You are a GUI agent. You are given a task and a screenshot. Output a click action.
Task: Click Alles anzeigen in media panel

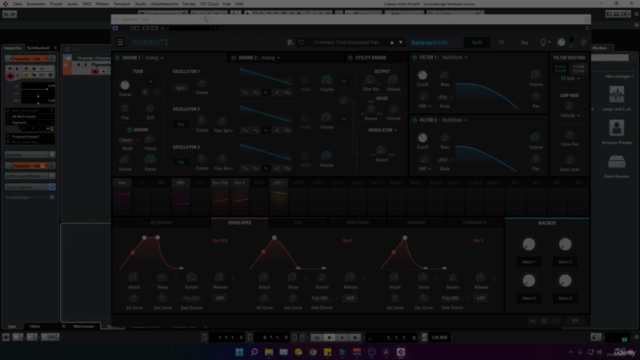point(619,76)
